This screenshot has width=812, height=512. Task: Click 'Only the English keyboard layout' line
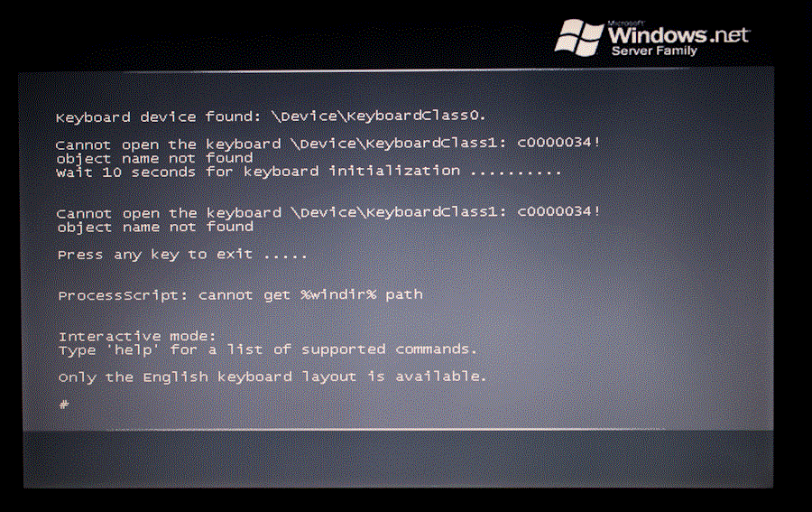click(x=272, y=377)
